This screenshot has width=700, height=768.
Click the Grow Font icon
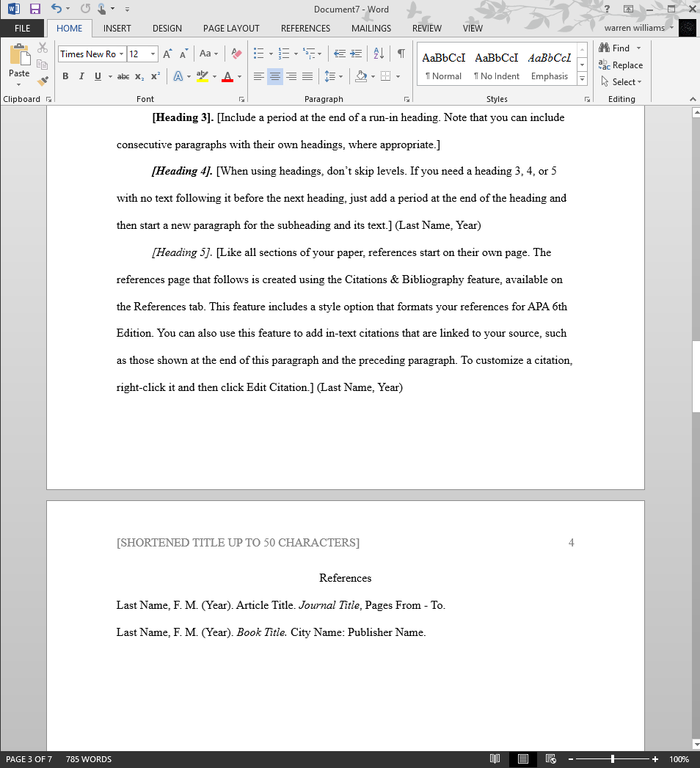167,54
